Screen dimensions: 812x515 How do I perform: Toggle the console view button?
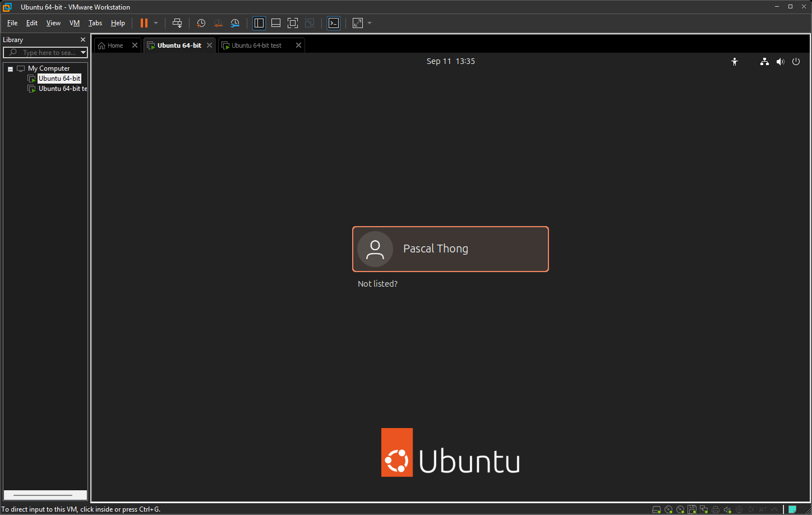(334, 23)
